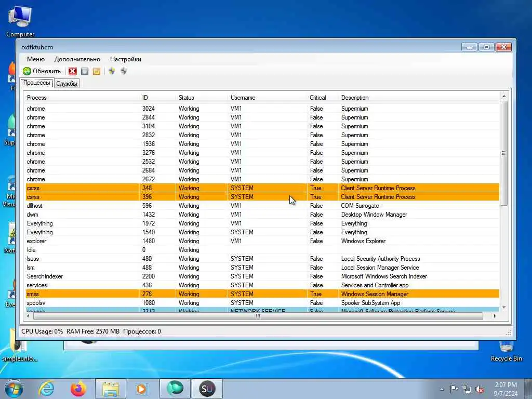Select the Процессы tab

pyautogui.click(x=37, y=83)
